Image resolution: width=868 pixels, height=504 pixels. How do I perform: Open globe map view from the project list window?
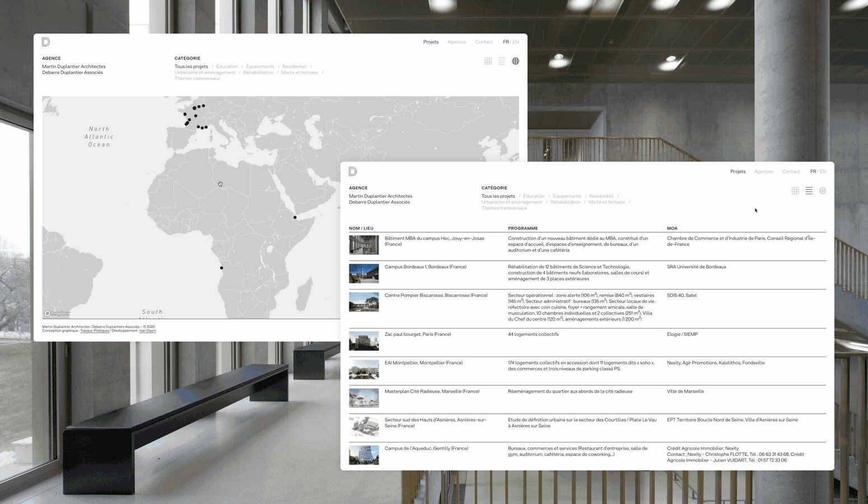(x=823, y=191)
